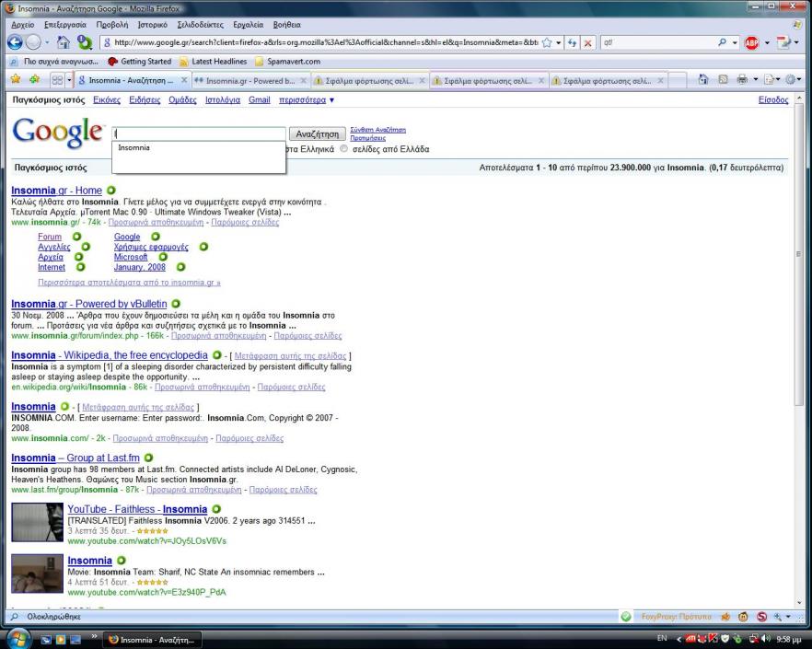Screen dimensions: 812x649
Task: Click the gear tools icon
Action: point(790,79)
